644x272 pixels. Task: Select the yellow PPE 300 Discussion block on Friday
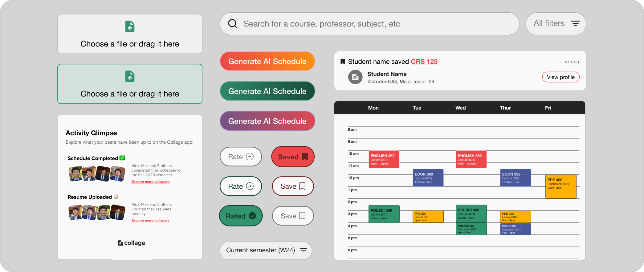pos(561,186)
